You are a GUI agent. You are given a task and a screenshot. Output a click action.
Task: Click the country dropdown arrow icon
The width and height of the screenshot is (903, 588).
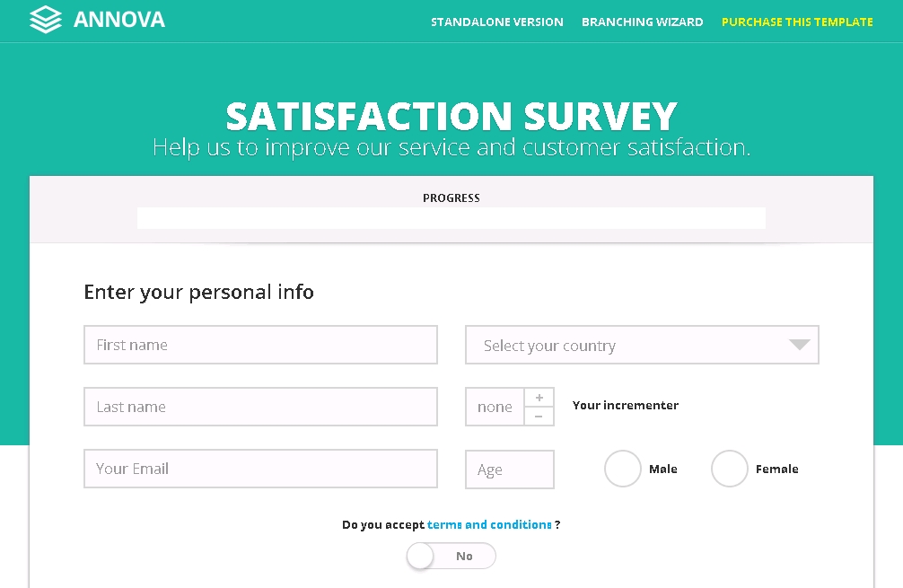tap(799, 345)
